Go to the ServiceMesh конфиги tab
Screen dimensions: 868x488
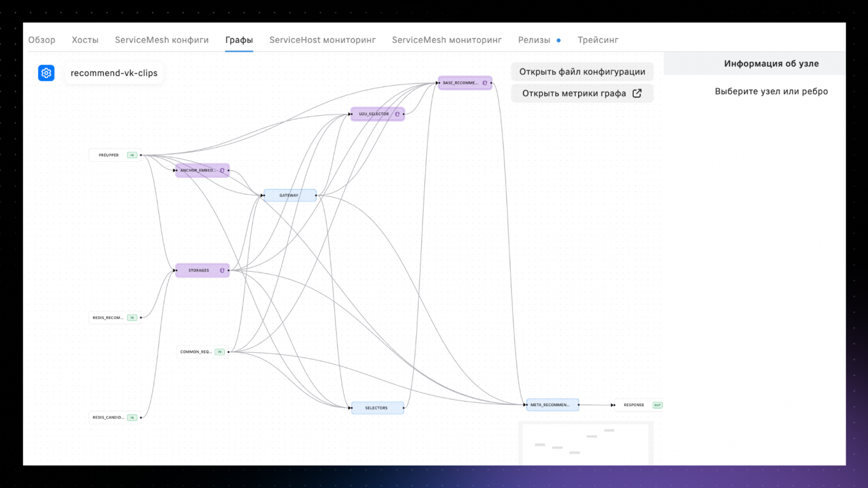pyautogui.click(x=162, y=40)
